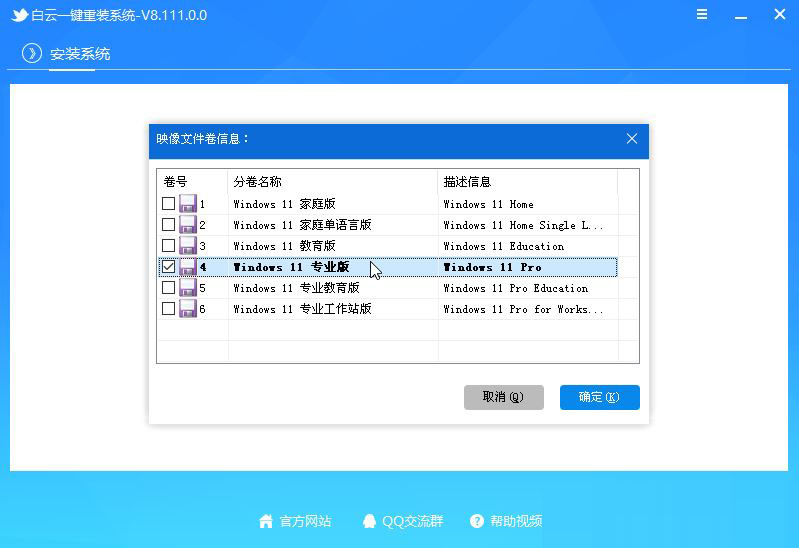The height and width of the screenshot is (548, 799).
Task: Click the Windows 11 Pro for Works... description
Action: pos(523,308)
